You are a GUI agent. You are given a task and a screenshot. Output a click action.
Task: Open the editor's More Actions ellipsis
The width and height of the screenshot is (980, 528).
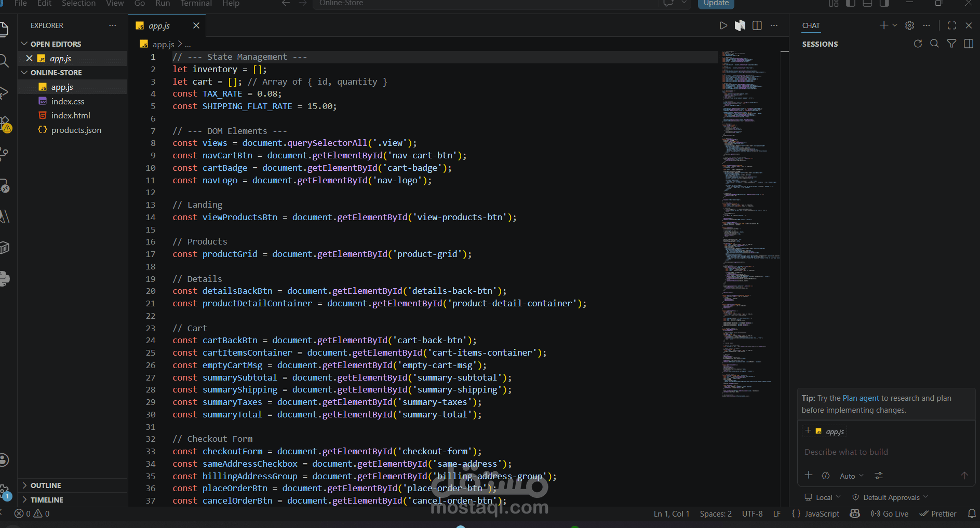(x=774, y=25)
